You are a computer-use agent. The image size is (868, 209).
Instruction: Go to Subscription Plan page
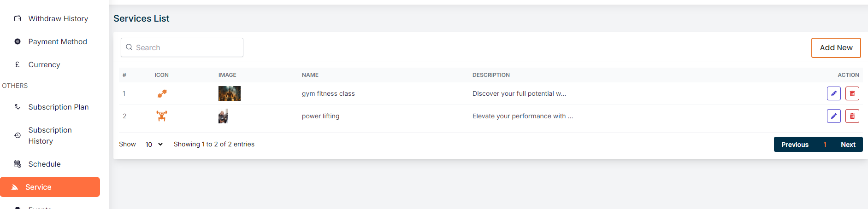click(58, 107)
